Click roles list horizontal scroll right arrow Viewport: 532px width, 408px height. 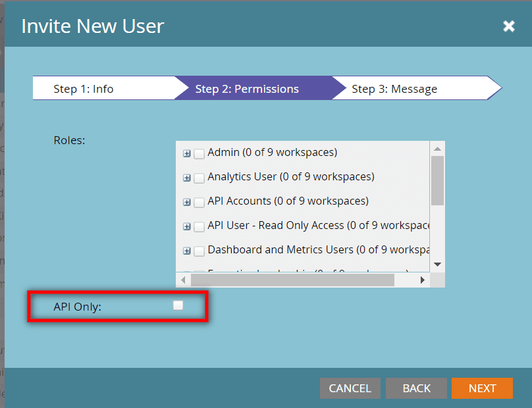point(423,280)
